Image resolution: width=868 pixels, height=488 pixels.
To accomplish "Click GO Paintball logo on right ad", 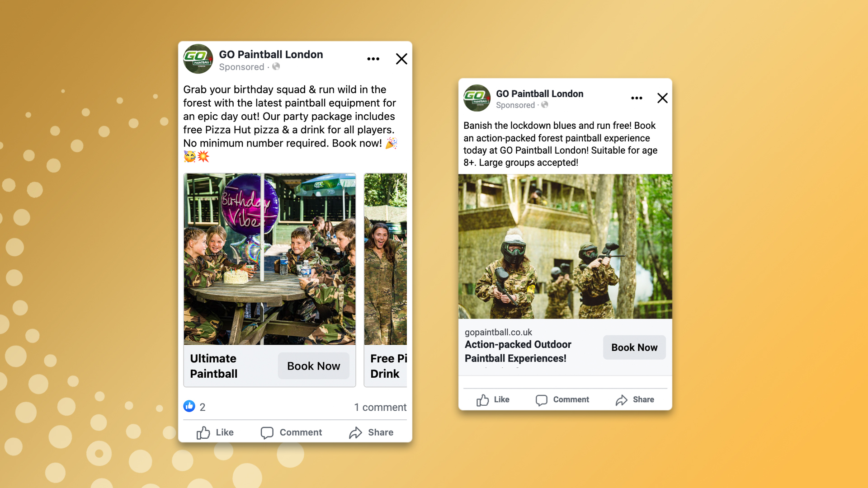I will (477, 98).
